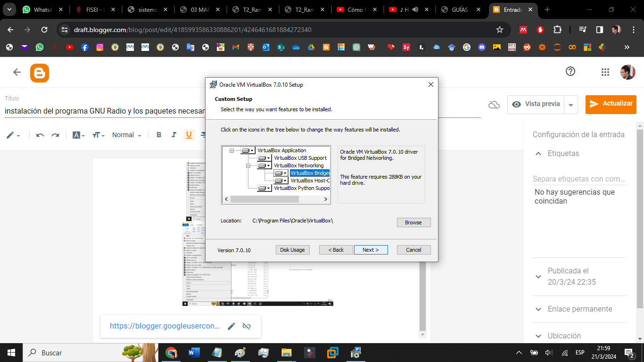Click the undo icon in editor toolbar
This screenshot has width=644, height=362.
pyautogui.click(x=40, y=135)
